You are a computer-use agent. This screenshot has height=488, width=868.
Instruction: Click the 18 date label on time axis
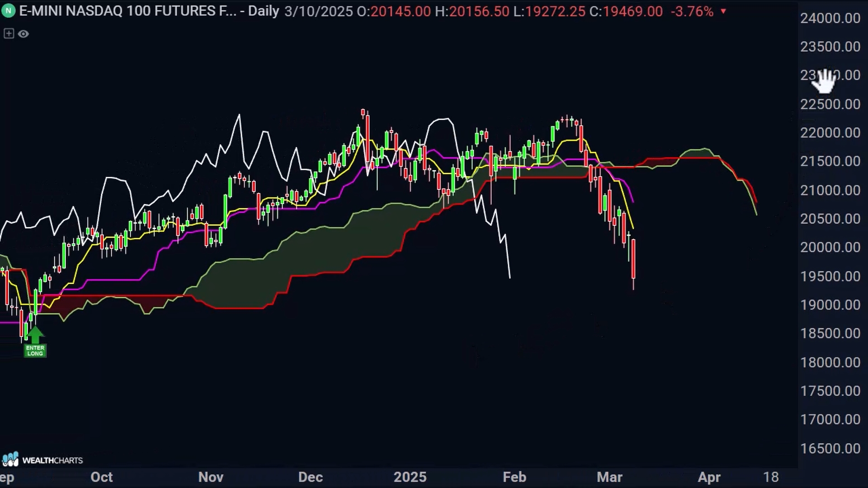[x=771, y=477]
